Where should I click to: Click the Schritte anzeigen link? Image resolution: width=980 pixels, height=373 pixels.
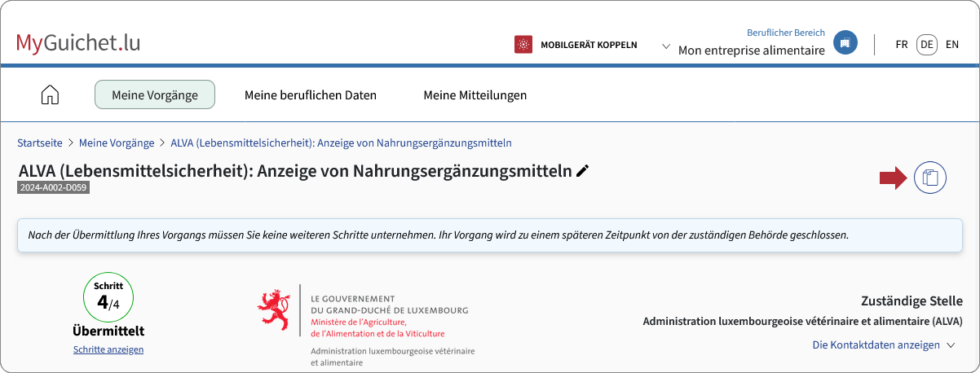tap(108, 349)
